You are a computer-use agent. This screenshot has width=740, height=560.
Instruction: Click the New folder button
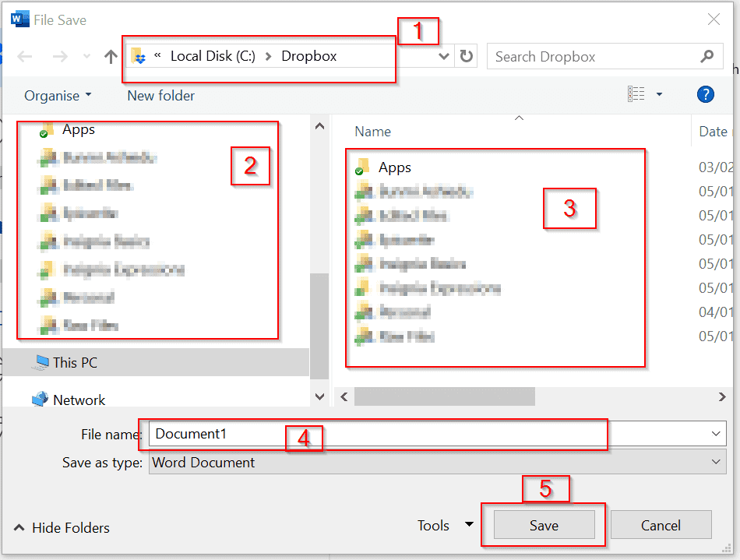161,96
